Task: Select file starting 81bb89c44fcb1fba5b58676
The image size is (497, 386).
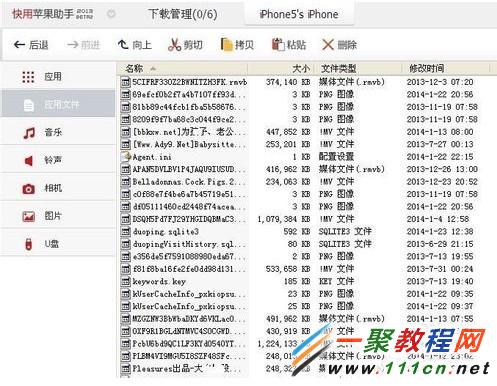Action: [188, 107]
